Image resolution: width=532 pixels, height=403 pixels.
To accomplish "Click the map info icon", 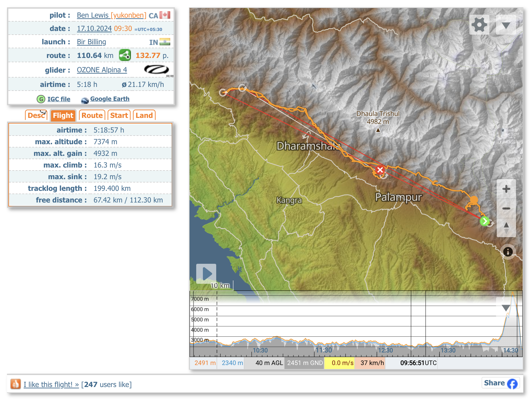I will [508, 251].
